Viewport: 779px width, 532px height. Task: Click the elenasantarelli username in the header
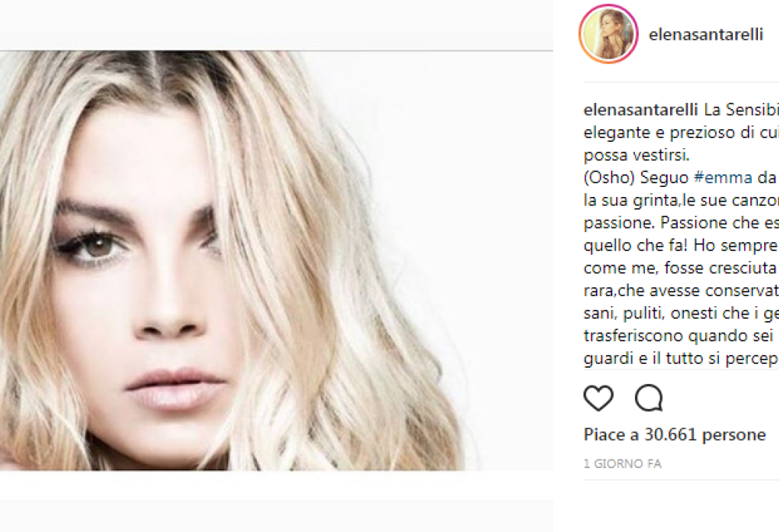tap(706, 35)
